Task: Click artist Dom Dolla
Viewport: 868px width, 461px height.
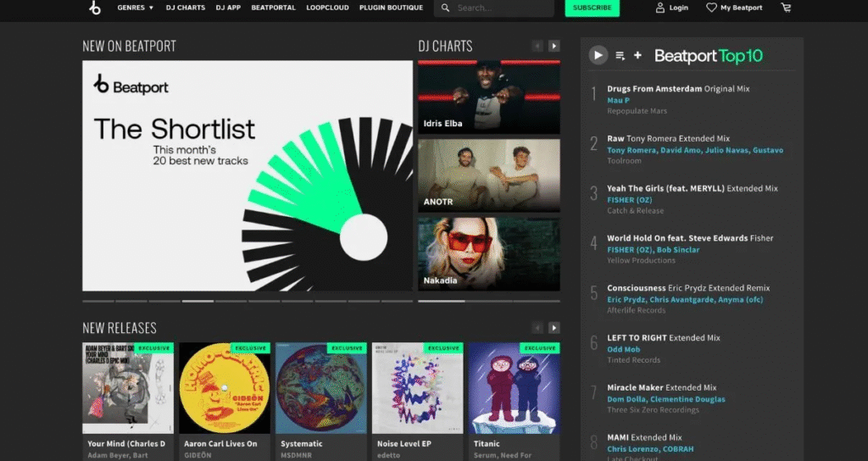Action: [626, 399]
